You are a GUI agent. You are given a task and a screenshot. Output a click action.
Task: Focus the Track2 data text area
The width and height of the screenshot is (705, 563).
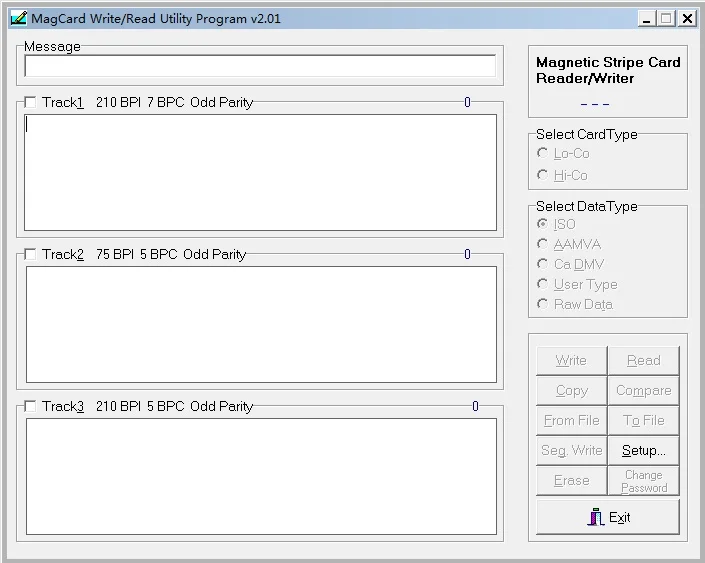tap(260, 324)
